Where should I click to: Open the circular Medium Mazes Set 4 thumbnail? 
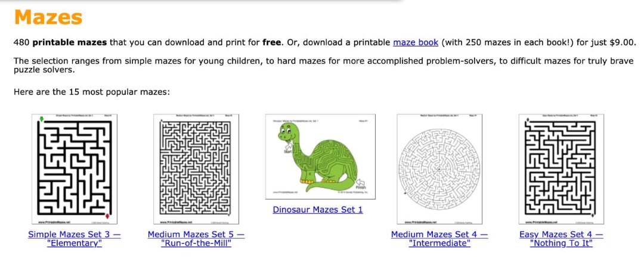tap(439, 169)
